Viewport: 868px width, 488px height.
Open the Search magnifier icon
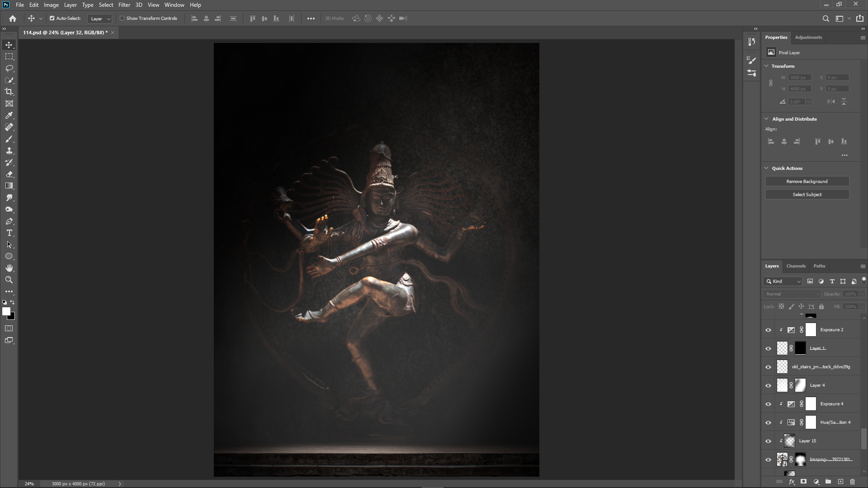[826, 19]
